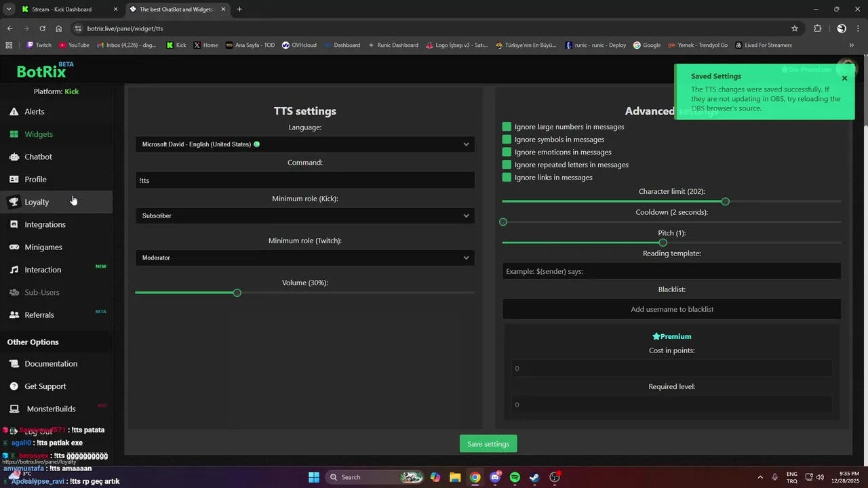This screenshot has width=868, height=488.
Task: Click the MonsterBuilds laptop icon
Action: pyautogui.click(x=14, y=409)
